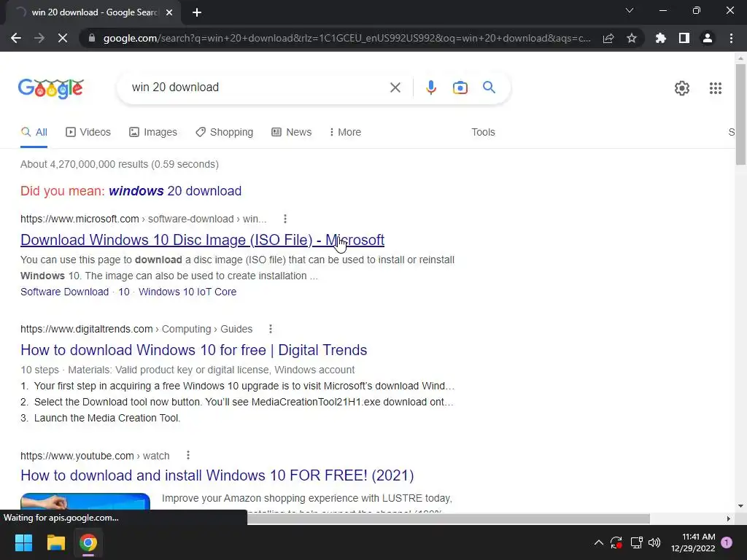Click into the search box text
The width and height of the screenshot is (747, 560).
tap(175, 87)
